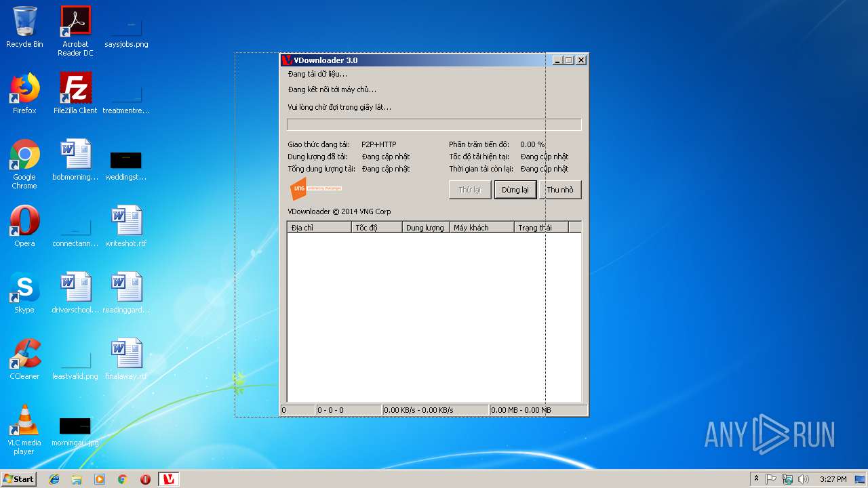Open Windows Explorer folder taskbar icon
This screenshot has width=868, height=488.
(77, 479)
